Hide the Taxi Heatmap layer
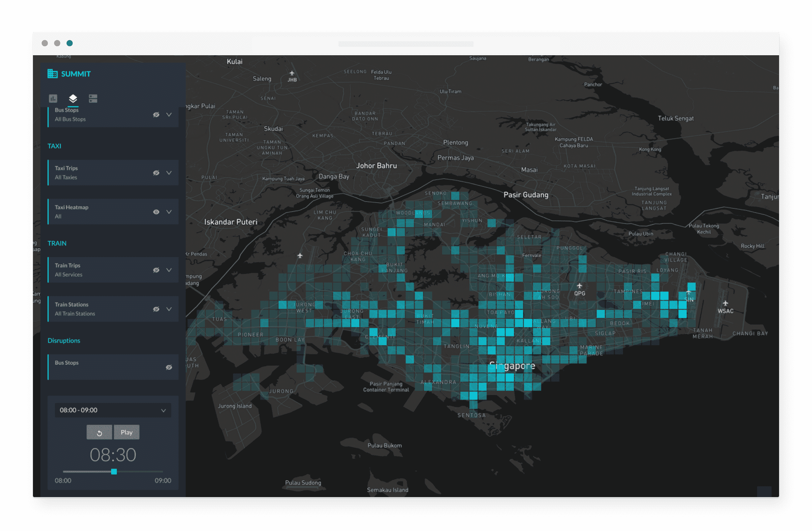812x531 pixels. click(x=156, y=212)
